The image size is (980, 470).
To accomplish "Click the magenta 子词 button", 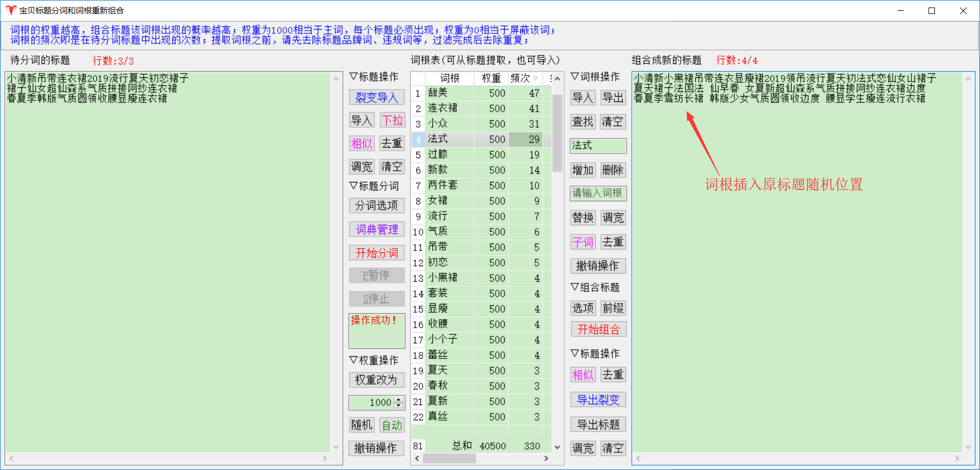I will coord(583,242).
